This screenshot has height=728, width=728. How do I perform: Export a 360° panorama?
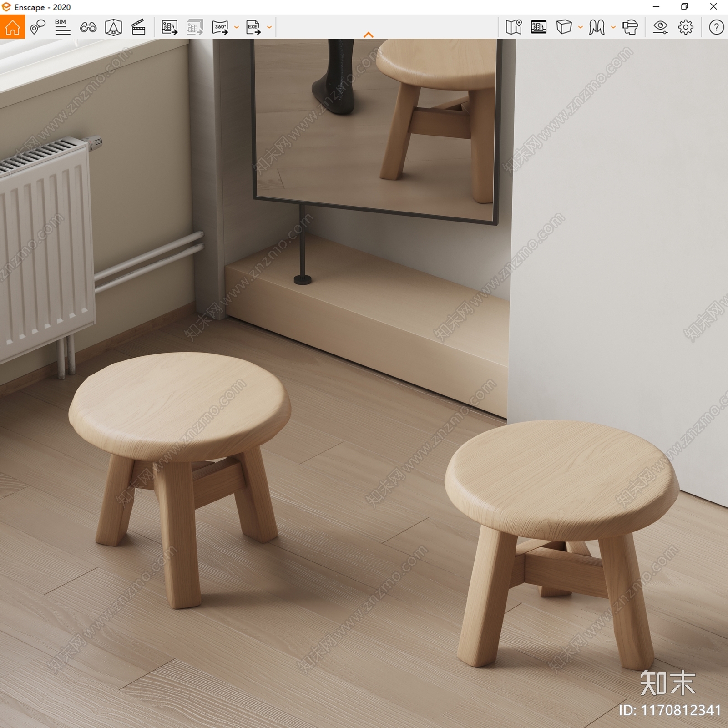pyautogui.click(x=220, y=27)
